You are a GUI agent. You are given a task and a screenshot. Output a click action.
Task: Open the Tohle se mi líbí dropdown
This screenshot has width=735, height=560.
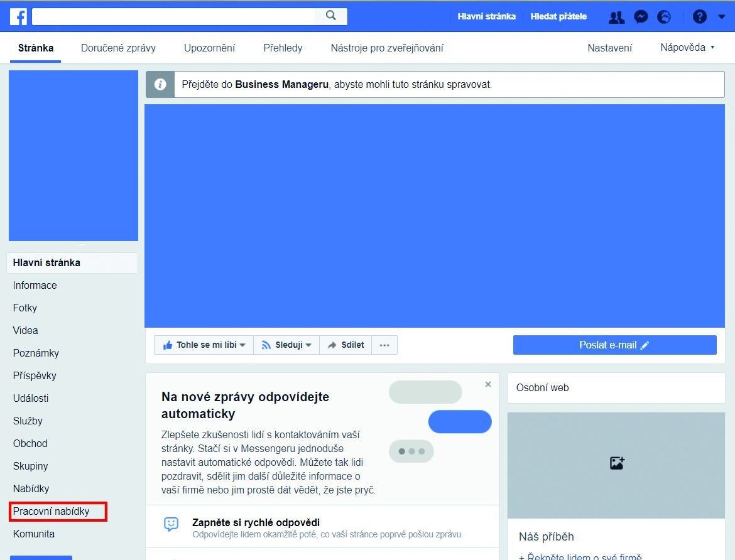click(x=204, y=345)
